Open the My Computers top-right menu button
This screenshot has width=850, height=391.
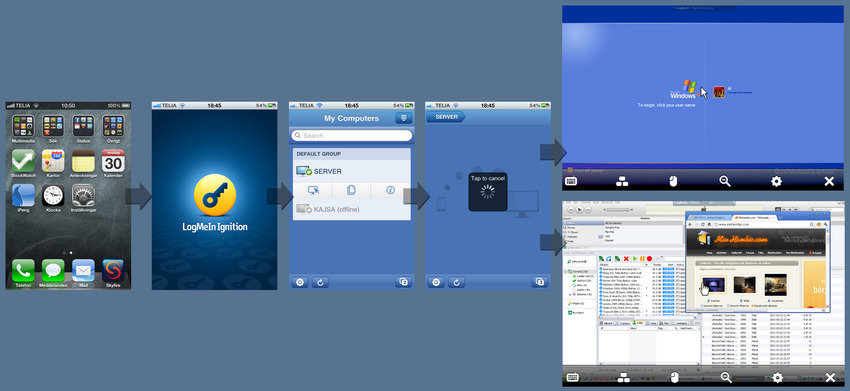click(x=404, y=118)
